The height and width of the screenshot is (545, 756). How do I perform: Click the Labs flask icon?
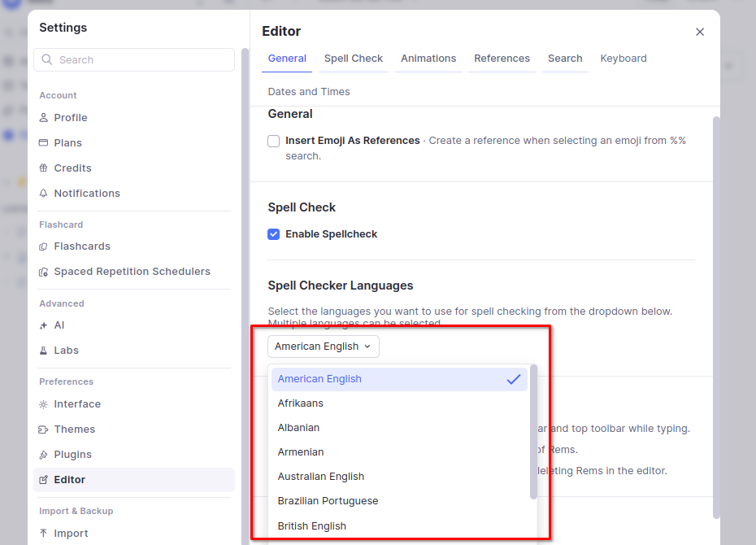[44, 351]
